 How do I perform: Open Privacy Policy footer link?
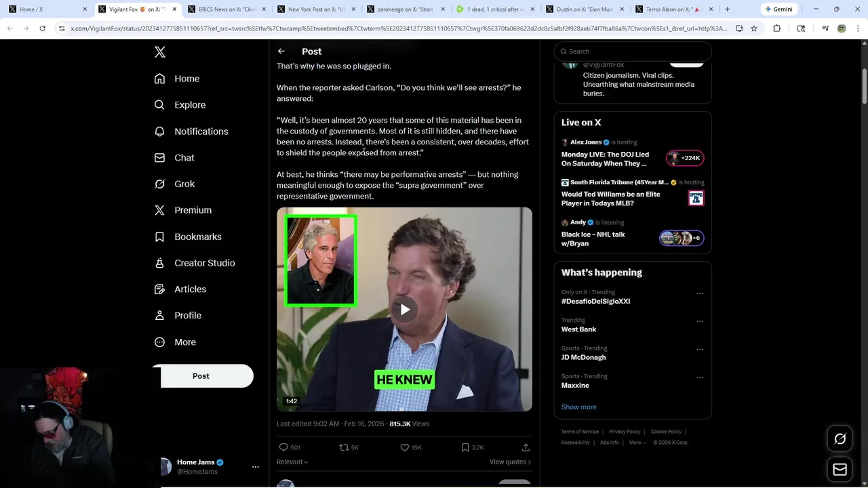point(625,432)
